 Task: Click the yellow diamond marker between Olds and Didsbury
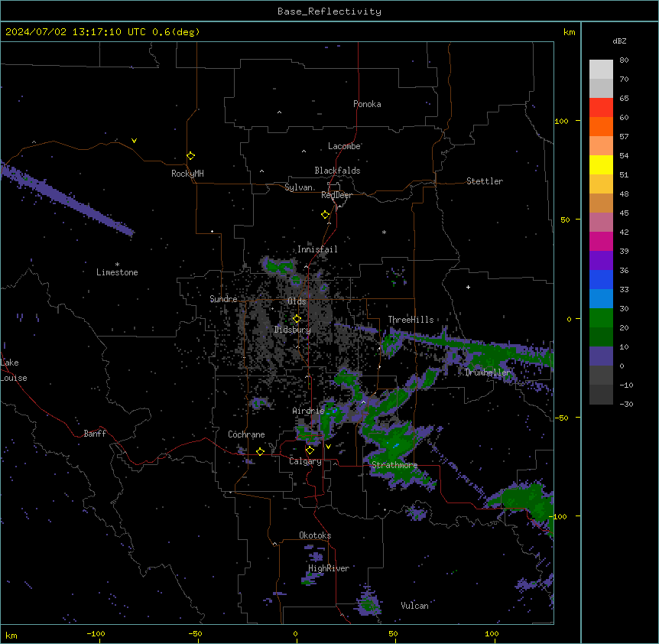[297, 319]
